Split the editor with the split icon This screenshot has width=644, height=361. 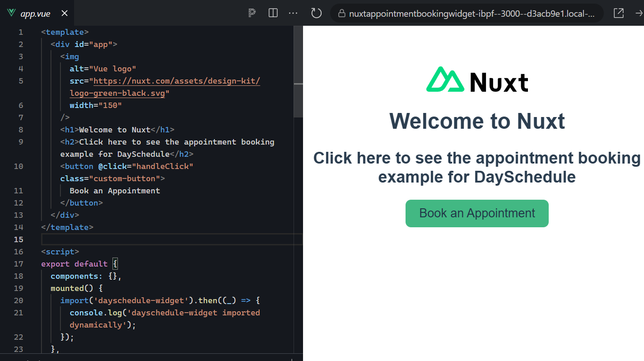pyautogui.click(x=273, y=13)
